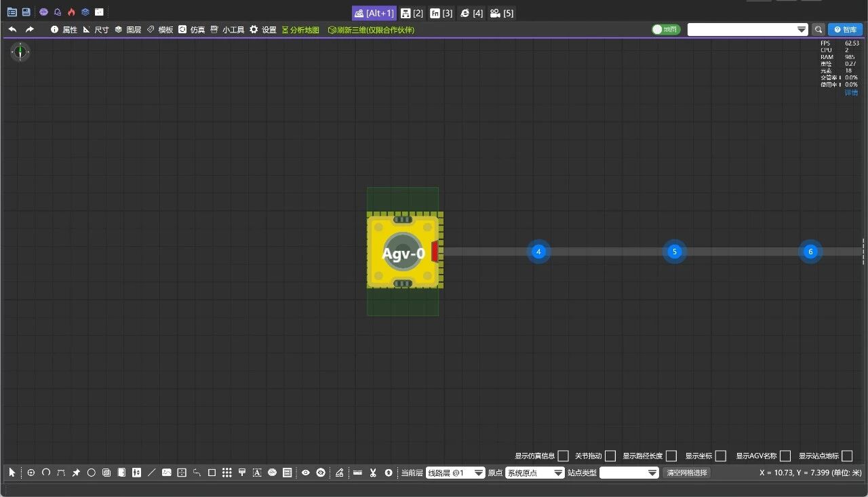Select the straight line drawing tool

tap(151, 473)
